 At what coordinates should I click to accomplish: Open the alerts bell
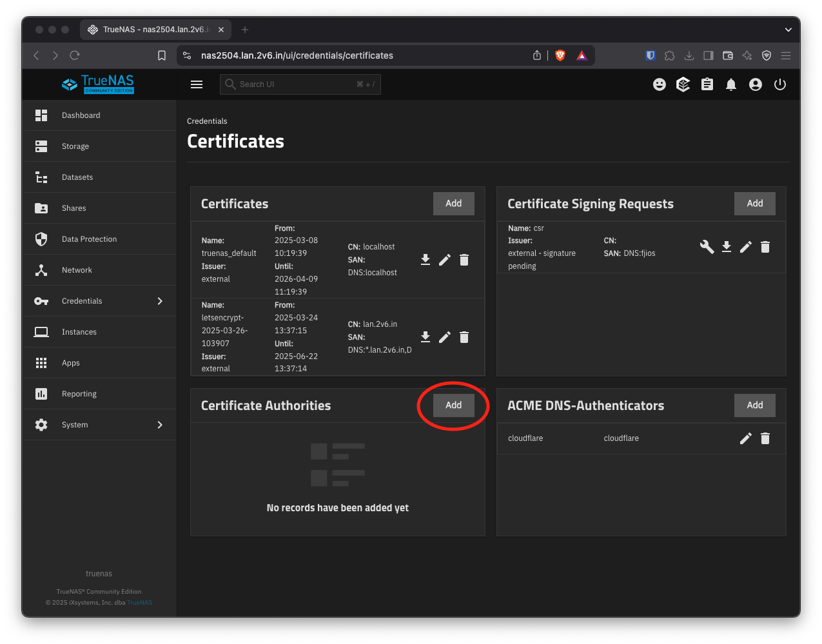coord(731,84)
